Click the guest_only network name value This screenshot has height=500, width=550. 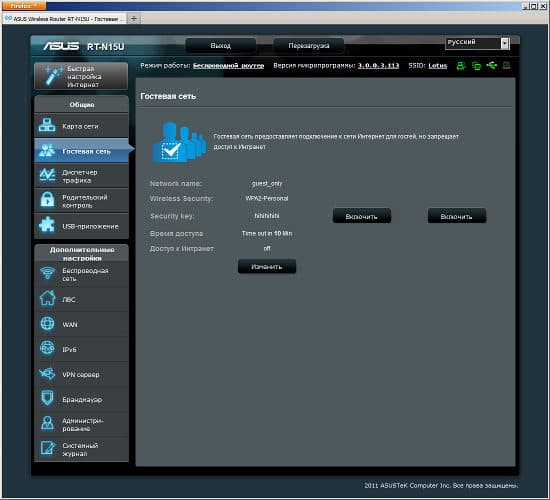coord(267,184)
